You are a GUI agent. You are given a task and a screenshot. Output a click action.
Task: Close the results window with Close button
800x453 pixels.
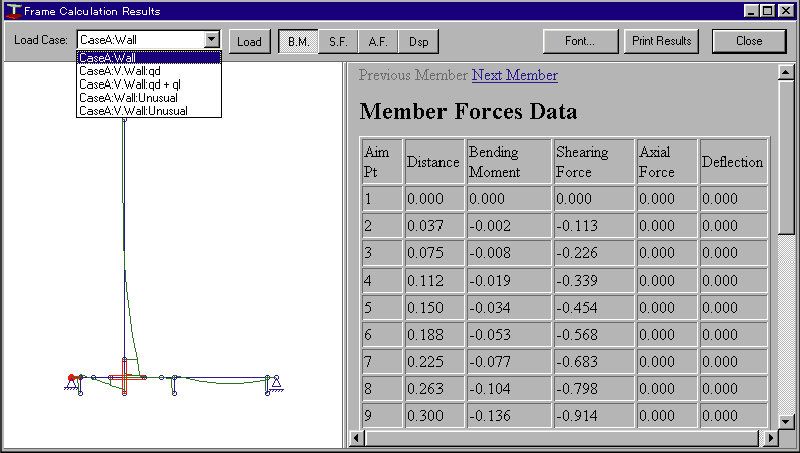point(748,41)
